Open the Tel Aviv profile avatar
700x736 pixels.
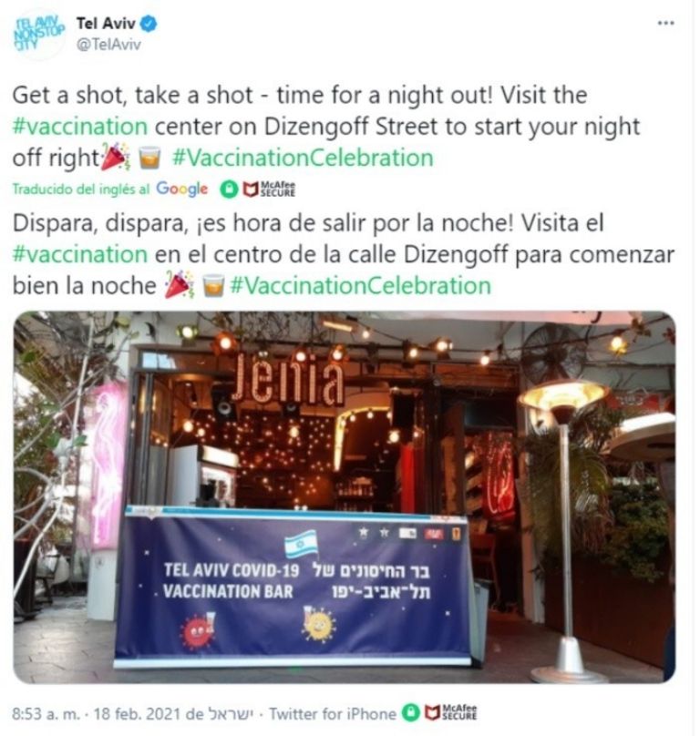pyautogui.click(x=39, y=34)
